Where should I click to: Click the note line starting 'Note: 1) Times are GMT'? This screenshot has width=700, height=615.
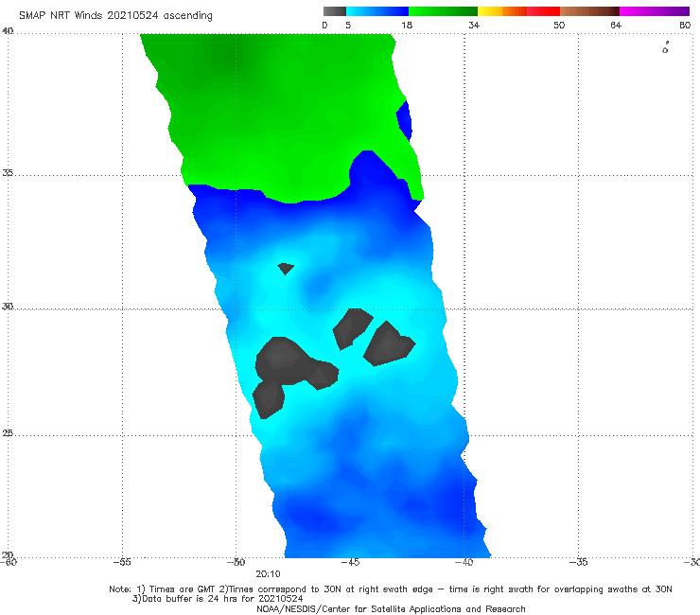tap(390, 589)
